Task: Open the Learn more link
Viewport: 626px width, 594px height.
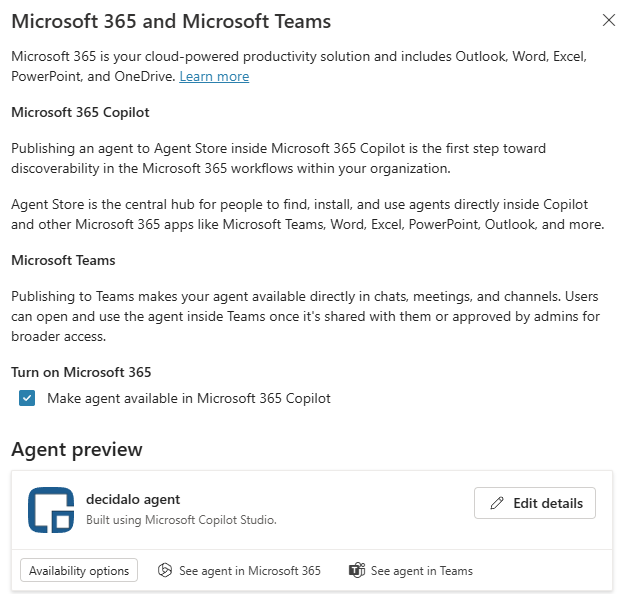Action: [x=214, y=76]
